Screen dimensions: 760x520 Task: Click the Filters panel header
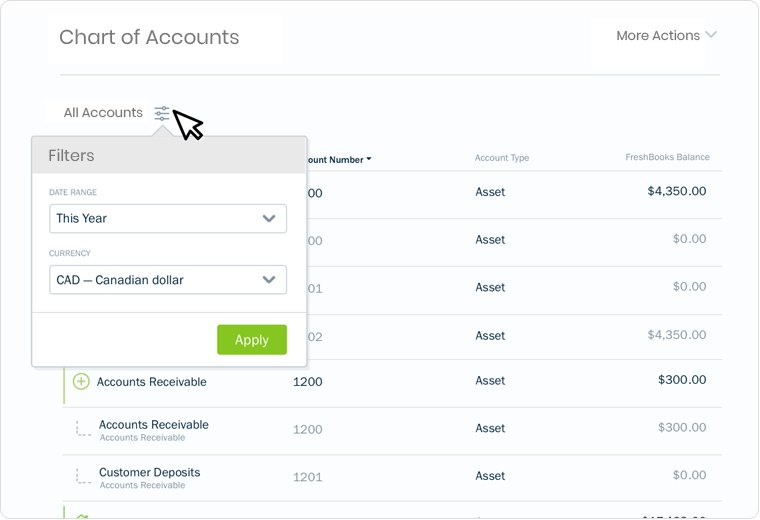click(169, 155)
